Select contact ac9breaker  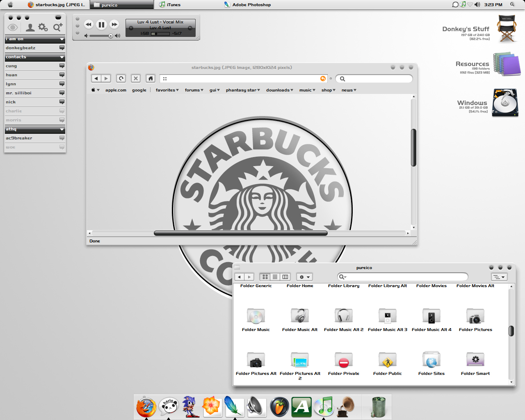click(35, 138)
